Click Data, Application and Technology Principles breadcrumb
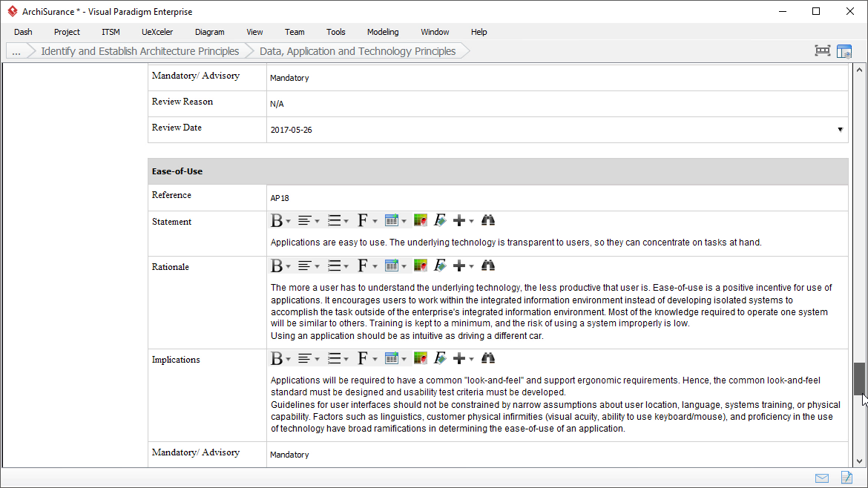Viewport: 868px width, 488px height. click(358, 51)
